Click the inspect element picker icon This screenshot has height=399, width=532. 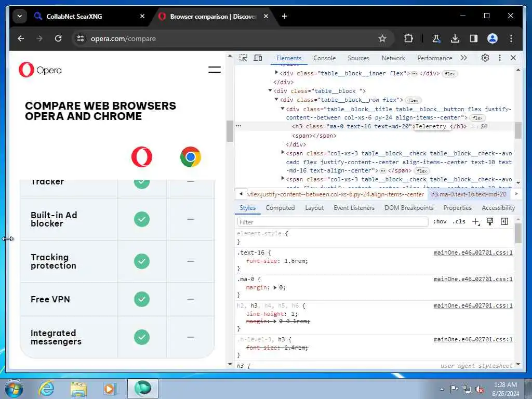click(x=243, y=58)
